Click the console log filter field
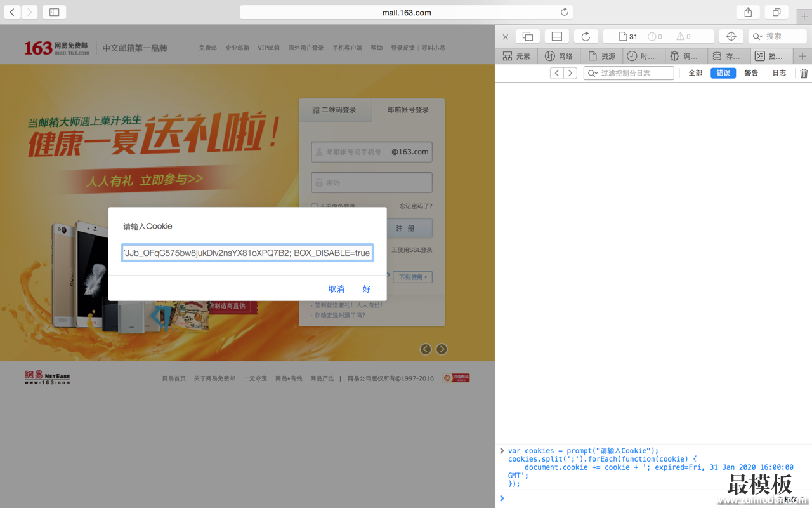This screenshot has height=508, width=812. (629, 73)
